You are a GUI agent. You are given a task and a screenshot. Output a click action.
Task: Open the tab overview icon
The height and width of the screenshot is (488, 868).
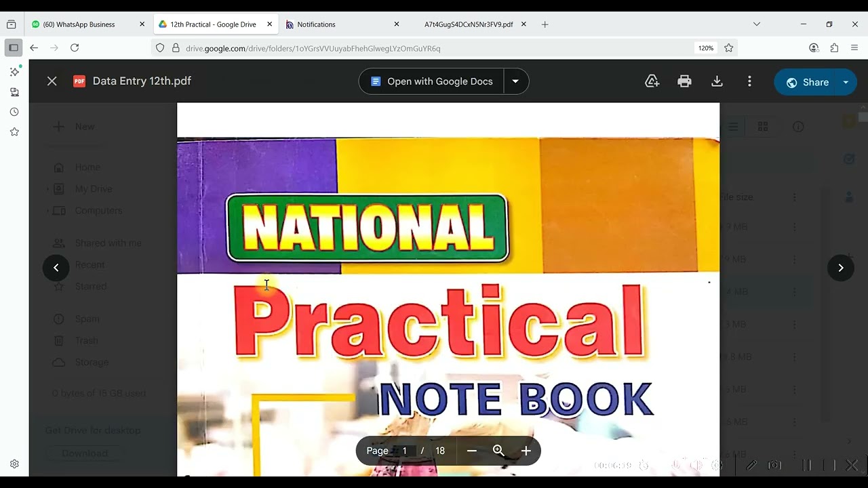tap(11, 24)
